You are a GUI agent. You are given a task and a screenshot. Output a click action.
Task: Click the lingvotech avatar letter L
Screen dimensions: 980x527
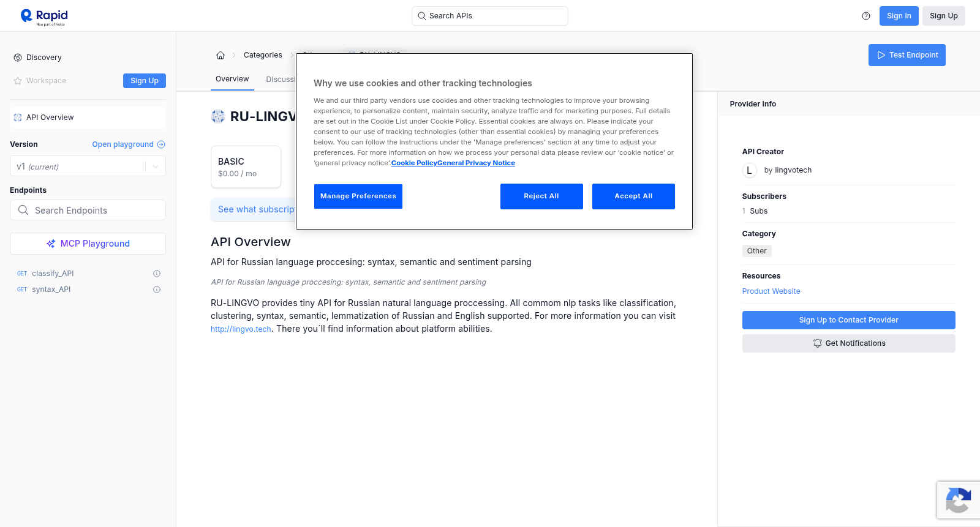[749, 170]
